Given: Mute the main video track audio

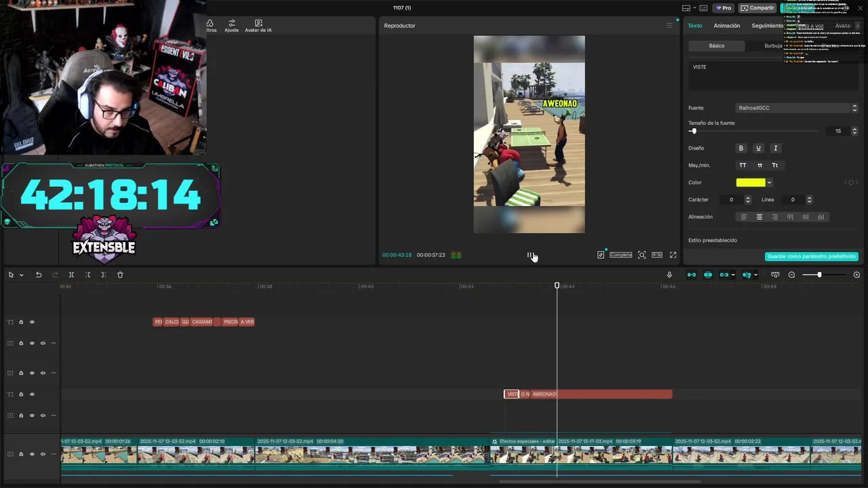Looking at the screenshot, I should click(x=43, y=454).
